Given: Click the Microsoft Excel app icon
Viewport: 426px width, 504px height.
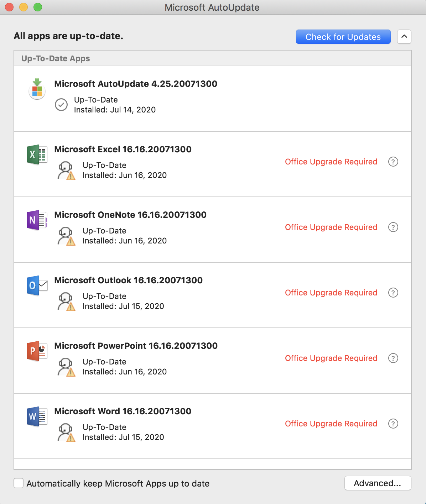Looking at the screenshot, I should pos(37,154).
